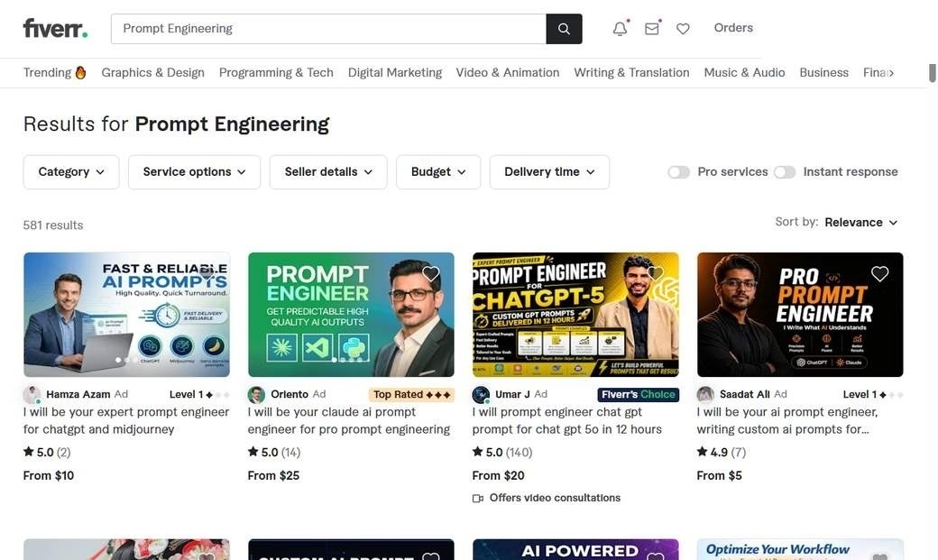This screenshot has height=560, width=938.
Task: Click the From $5 price
Action: tap(719, 475)
